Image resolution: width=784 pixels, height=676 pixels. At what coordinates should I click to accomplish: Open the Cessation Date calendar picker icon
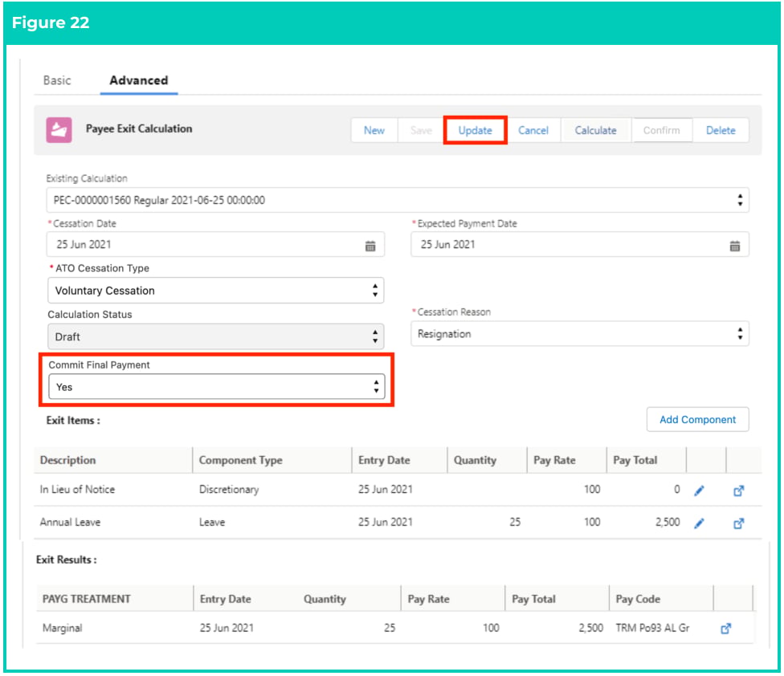(x=370, y=246)
